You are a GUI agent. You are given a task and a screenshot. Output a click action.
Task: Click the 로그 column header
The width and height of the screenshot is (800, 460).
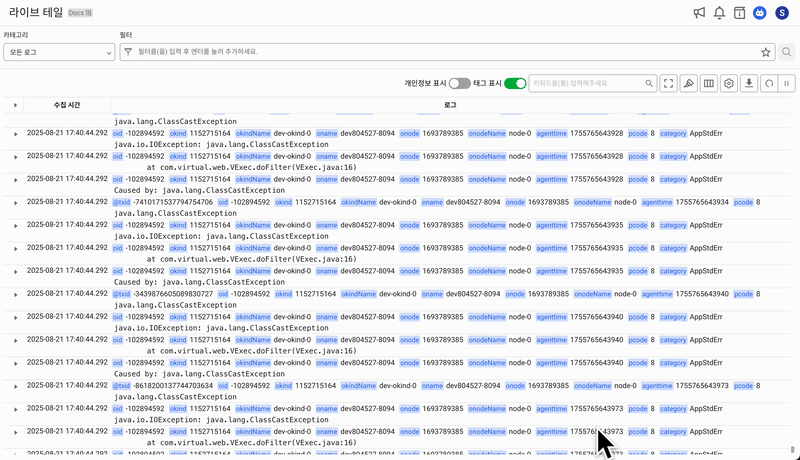point(450,105)
